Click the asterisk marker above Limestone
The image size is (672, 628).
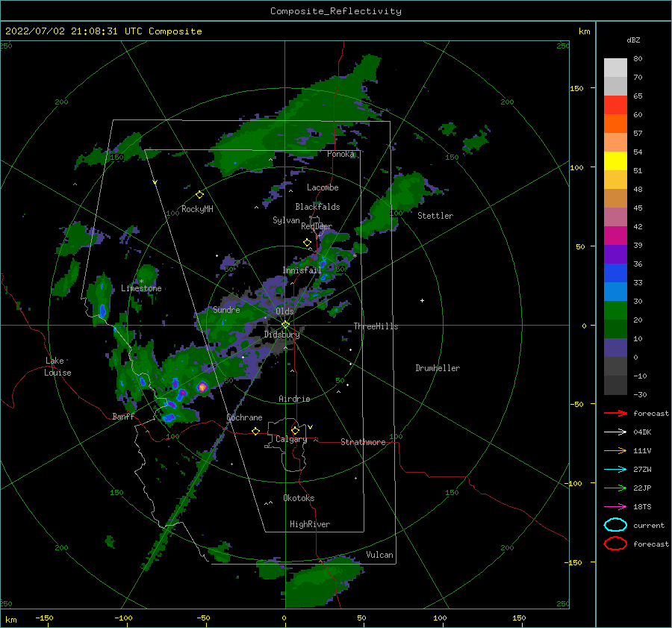coord(141,282)
